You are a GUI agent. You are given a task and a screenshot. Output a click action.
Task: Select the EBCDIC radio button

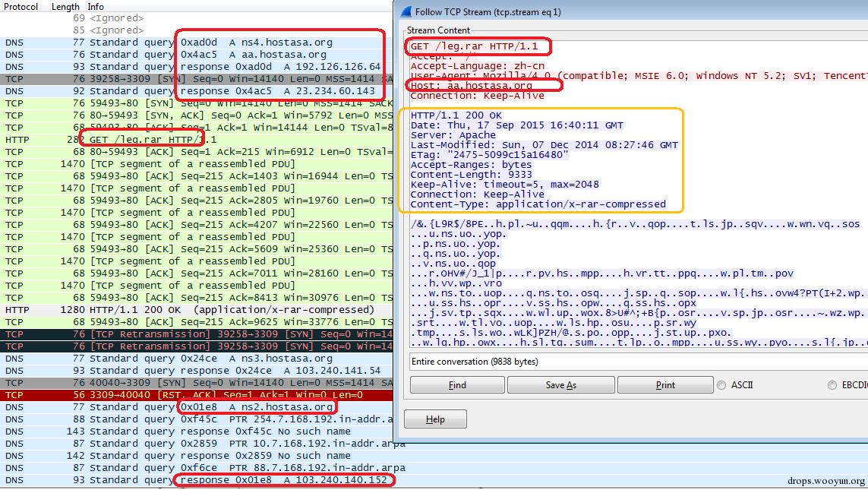tap(832, 385)
